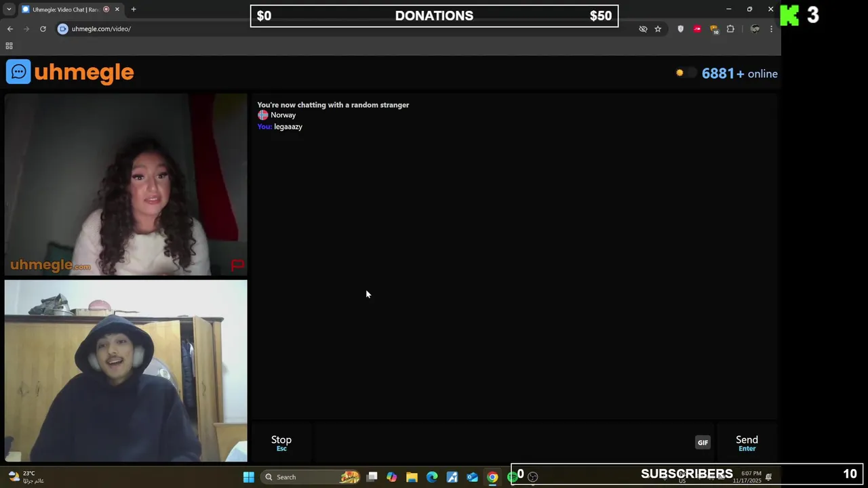Click the 6881+ online counter
This screenshot has height=488, width=868.
coord(740,74)
